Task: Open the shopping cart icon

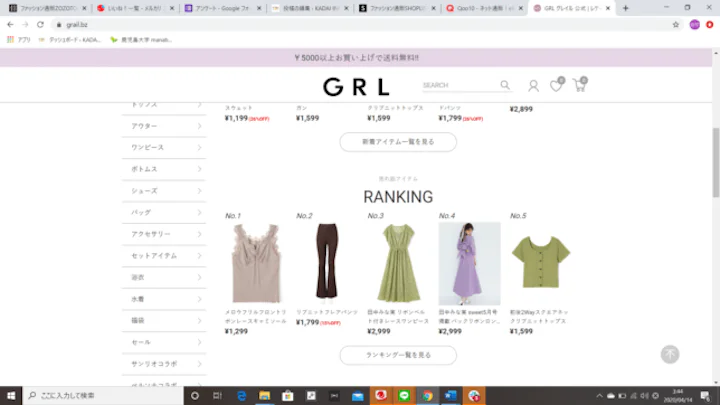Action: (x=580, y=84)
